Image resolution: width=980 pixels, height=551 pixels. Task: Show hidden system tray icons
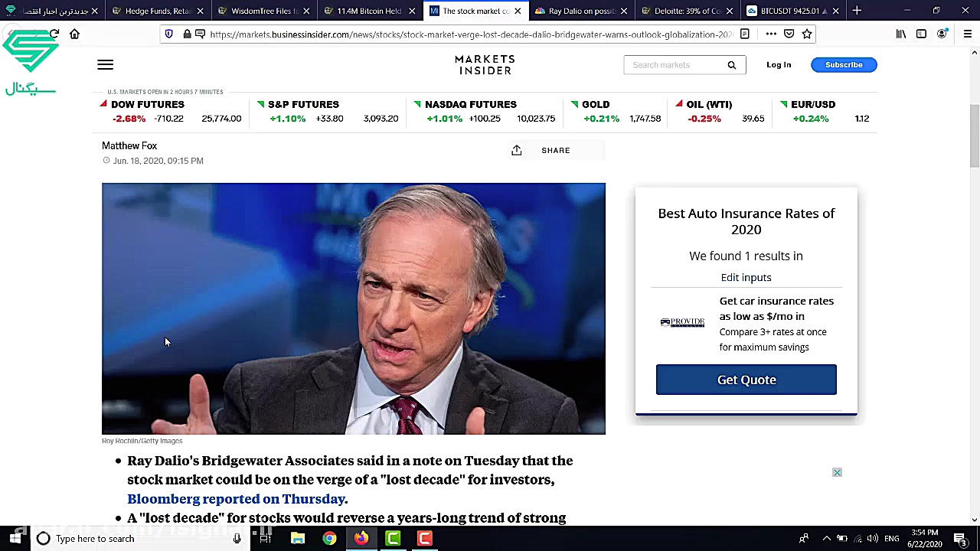825,539
